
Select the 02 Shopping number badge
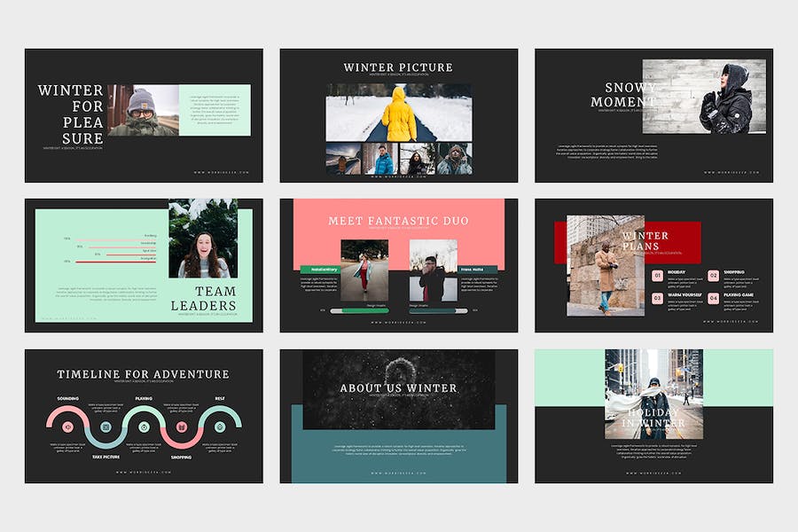click(714, 276)
